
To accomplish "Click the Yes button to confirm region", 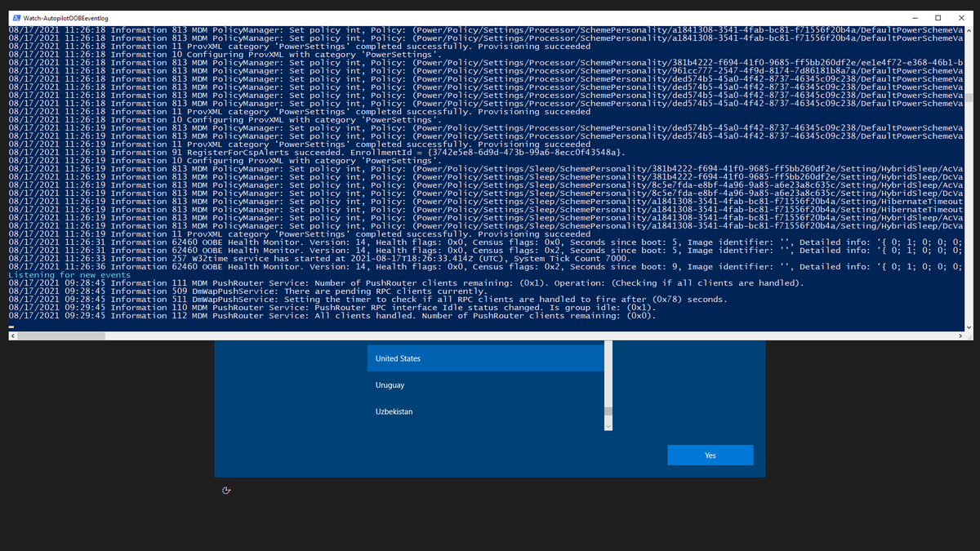I will click(x=710, y=455).
